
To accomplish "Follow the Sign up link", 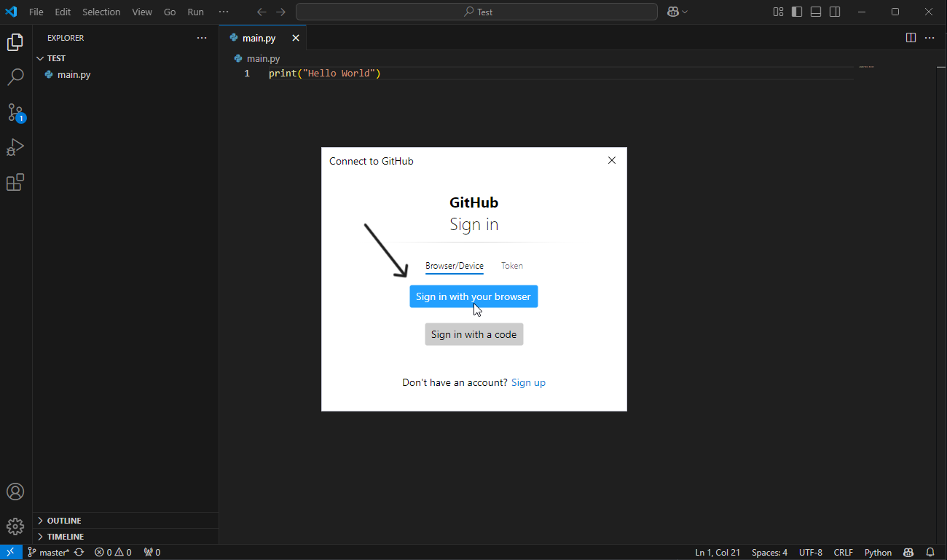I will point(528,382).
